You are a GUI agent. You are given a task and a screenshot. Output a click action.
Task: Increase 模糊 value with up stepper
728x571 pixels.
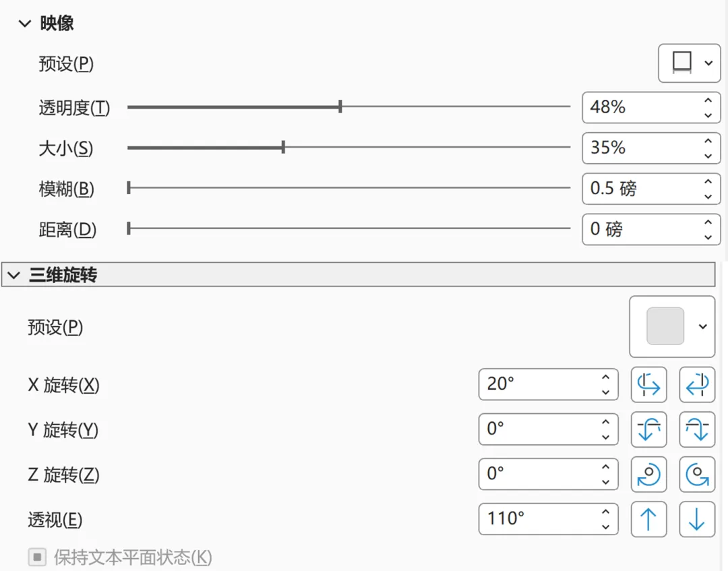point(708,182)
